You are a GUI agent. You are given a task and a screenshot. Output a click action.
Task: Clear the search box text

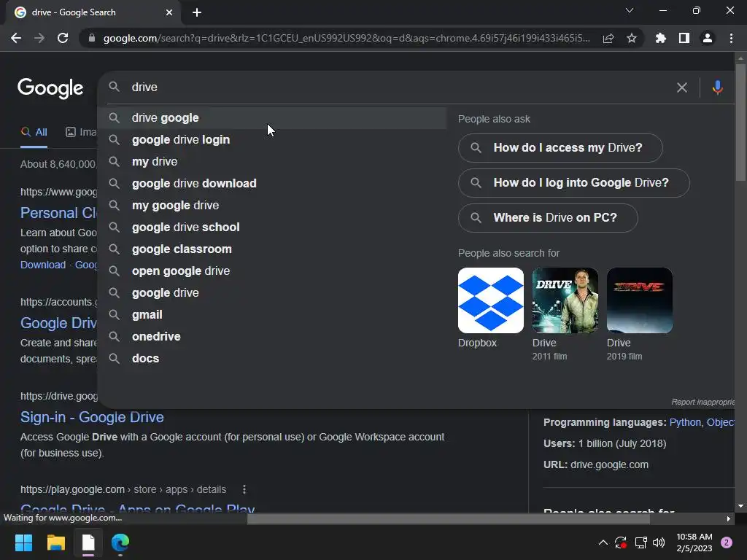682,87
